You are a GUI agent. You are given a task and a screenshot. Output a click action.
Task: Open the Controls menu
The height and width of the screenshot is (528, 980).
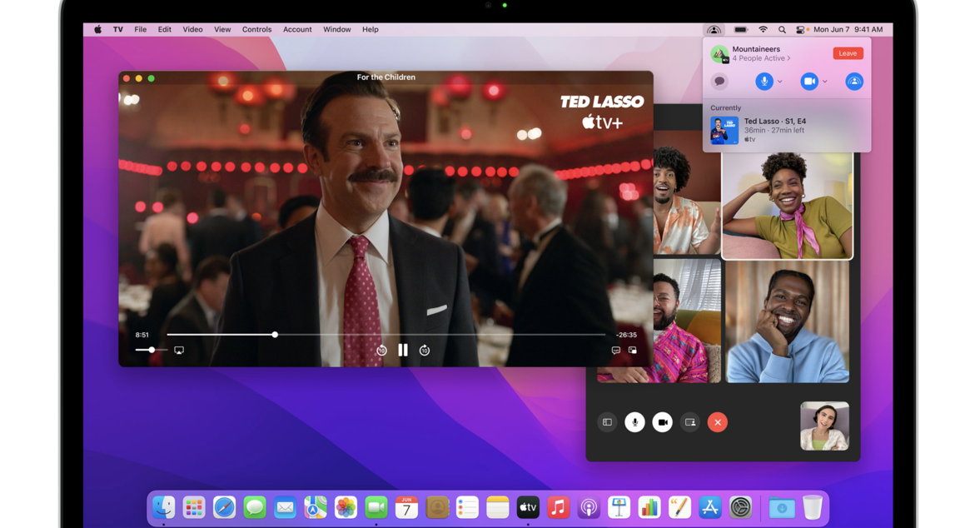[x=256, y=29]
